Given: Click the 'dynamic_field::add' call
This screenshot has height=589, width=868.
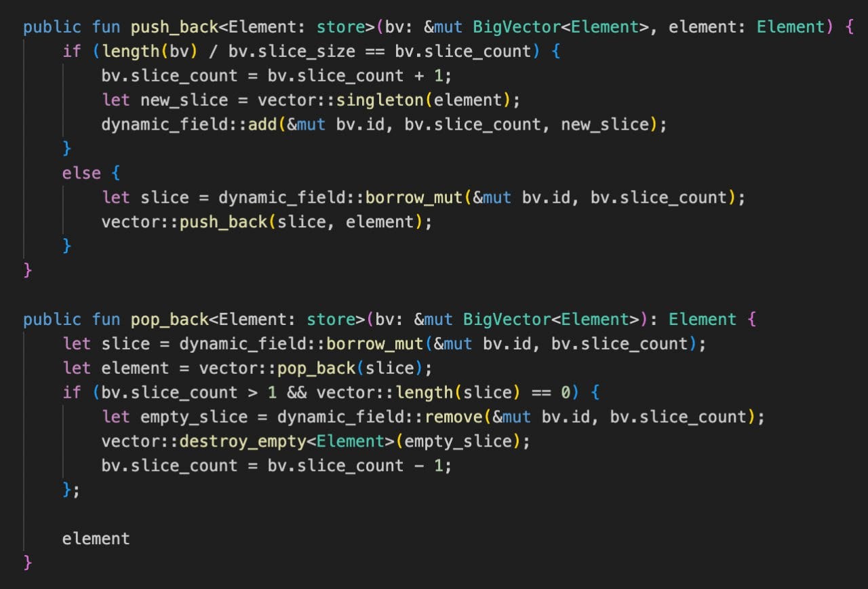Looking at the screenshot, I should (x=189, y=125).
